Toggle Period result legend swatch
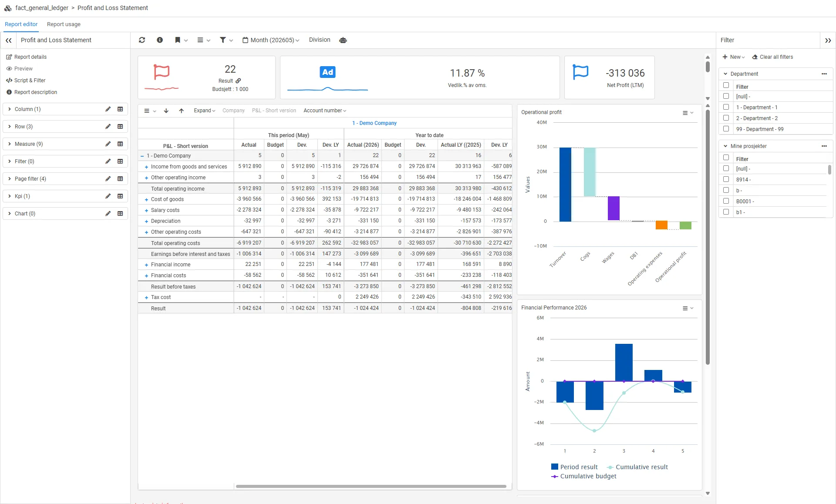836x504 pixels. tap(555, 467)
